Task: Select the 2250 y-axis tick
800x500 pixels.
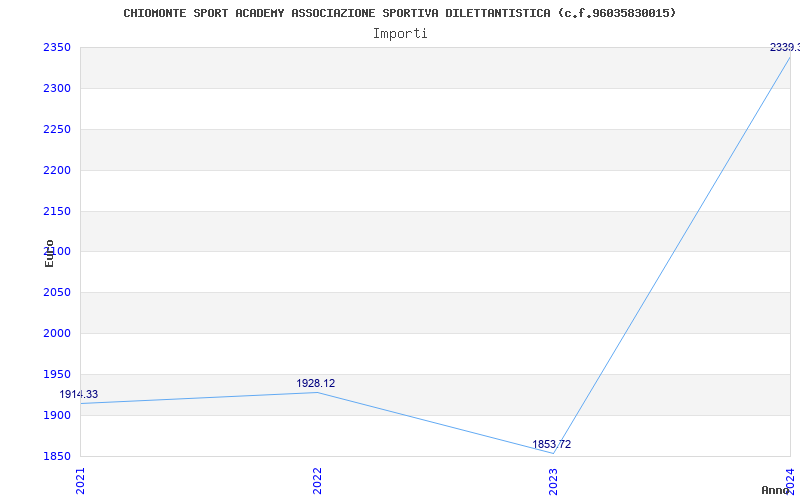Action: tap(57, 130)
